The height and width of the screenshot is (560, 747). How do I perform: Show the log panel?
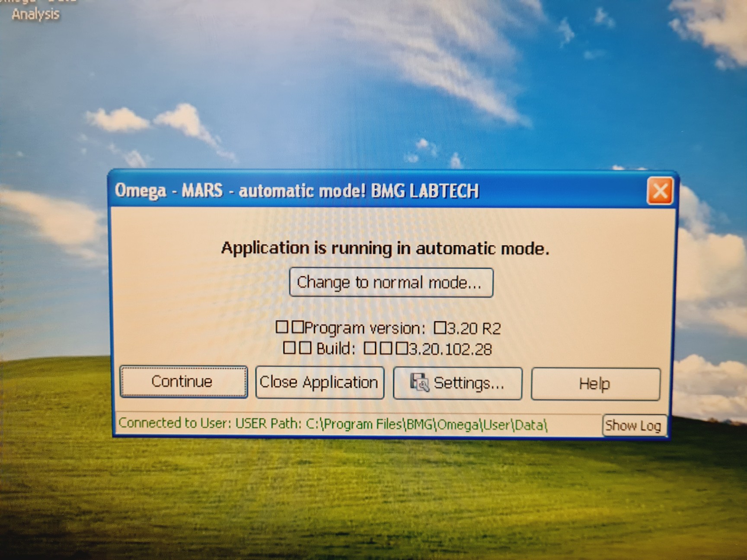tap(634, 426)
